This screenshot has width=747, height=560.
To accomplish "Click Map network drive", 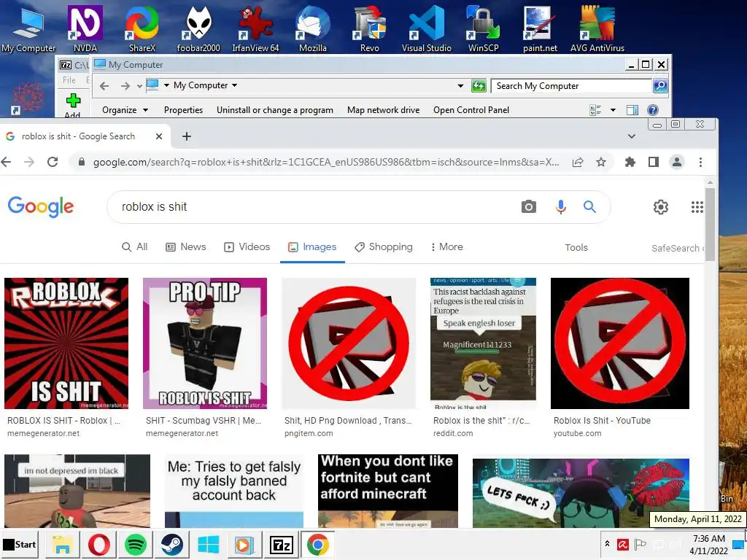I will pos(383,110).
